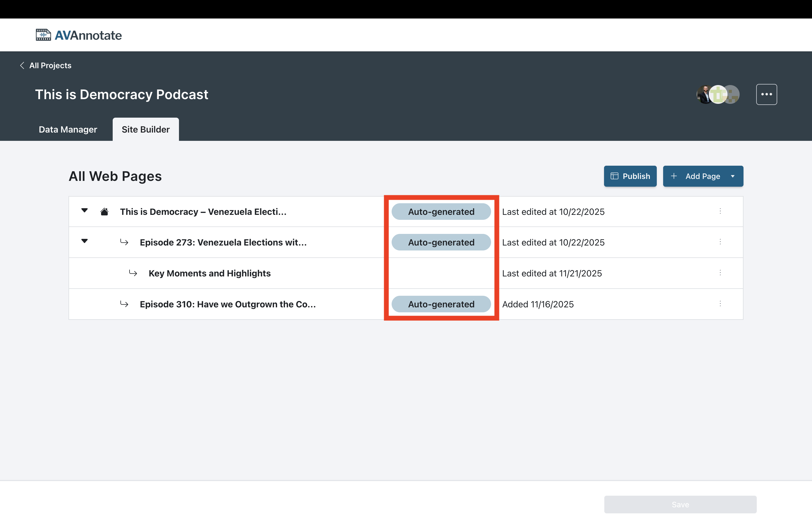Screen dimensions: 812x528
Task: Click the AVAnnotate logo icon
Action: pos(43,35)
